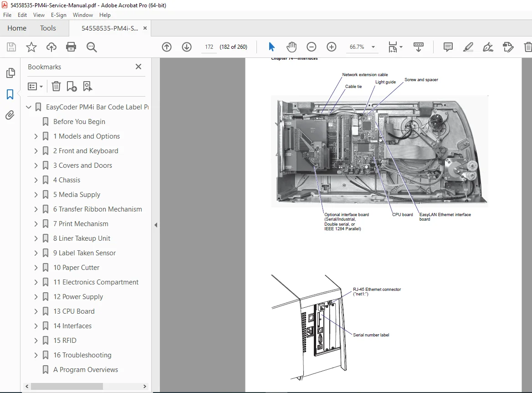Zoom in with plus button
Image resolution: width=532 pixels, height=393 pixels.
click(332, 47)
